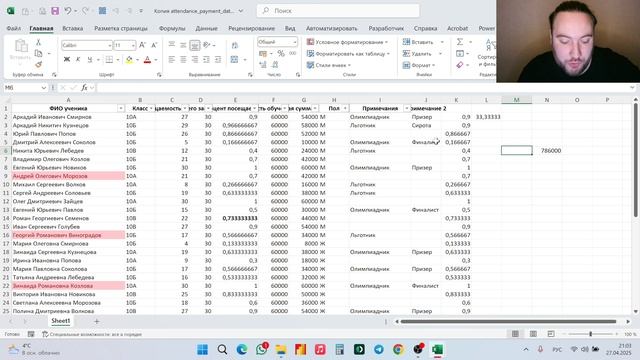Screen dimensions: 640x360
Task: Click the Merge and Center icon
Action: 234,60
